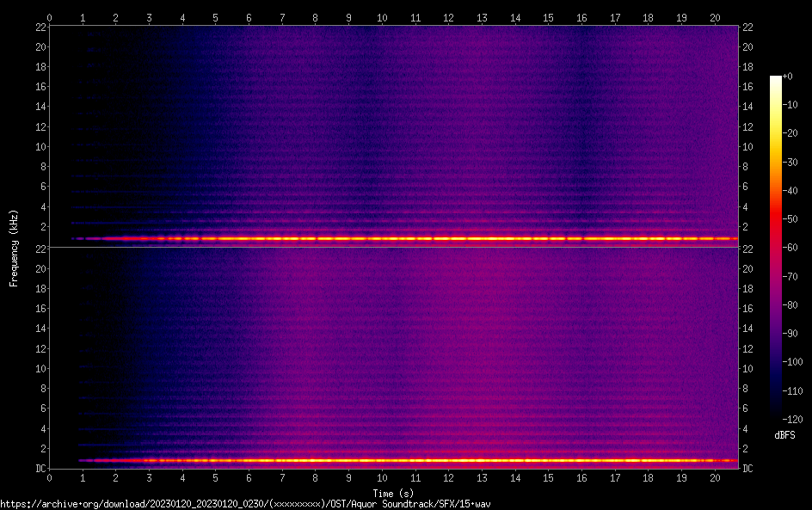Click the 16 kHz label on upper-left frequency axis

coord(40,87)
